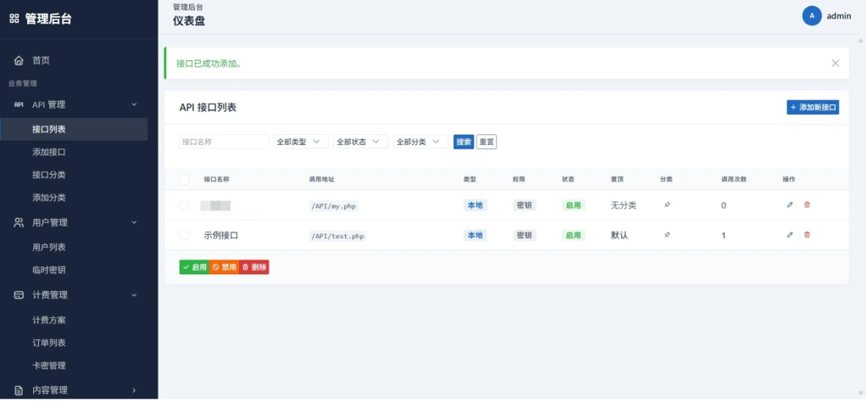Click the 重置 button
The height and width of the screenshot is (403, 868).
point(487,142)
